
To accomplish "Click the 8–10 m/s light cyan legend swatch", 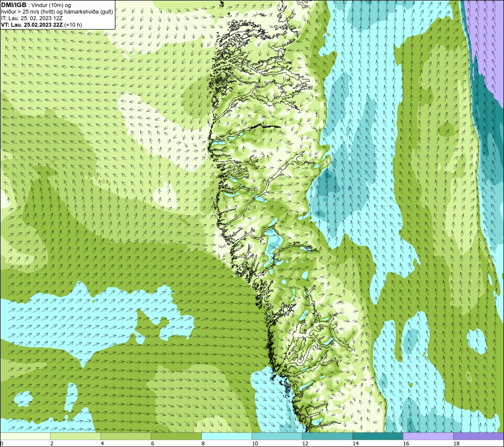I will 227,436.
